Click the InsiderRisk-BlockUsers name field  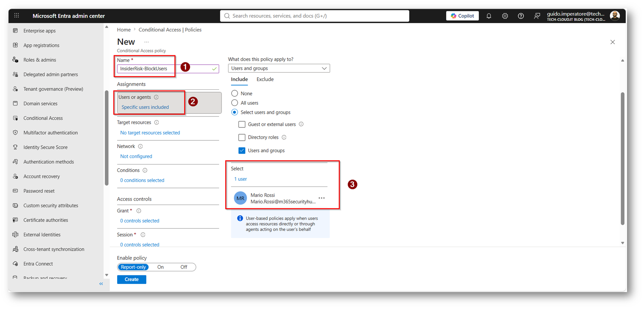(x=168, y=69)
